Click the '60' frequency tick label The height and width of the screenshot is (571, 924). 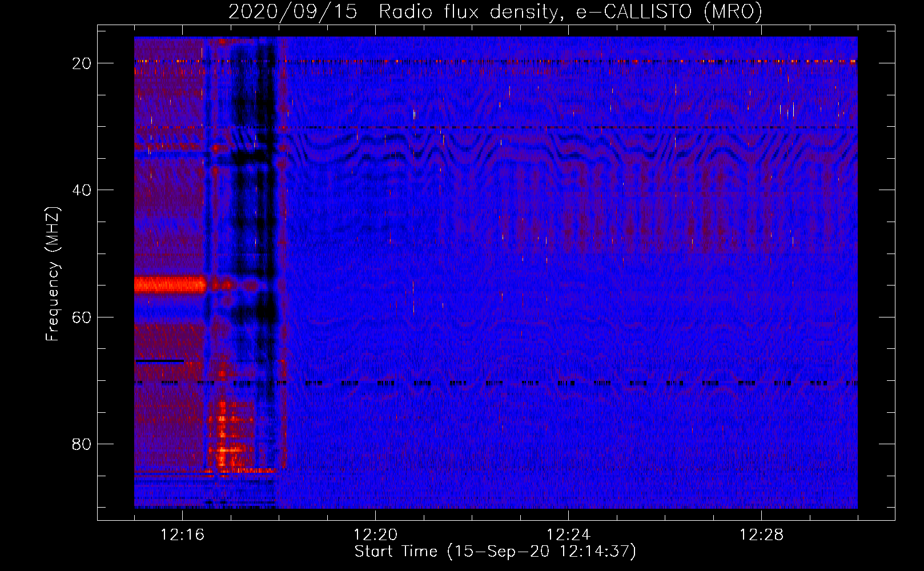tap(82, 317)
